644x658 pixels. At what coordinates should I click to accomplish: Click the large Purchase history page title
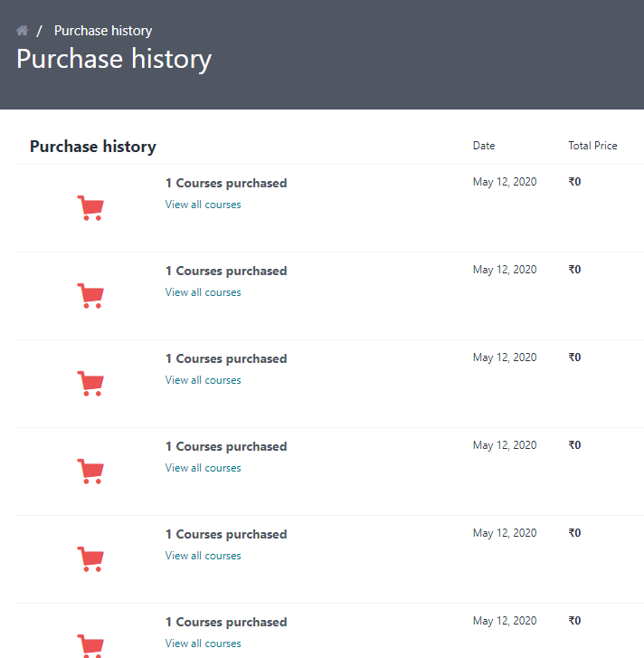114,60
